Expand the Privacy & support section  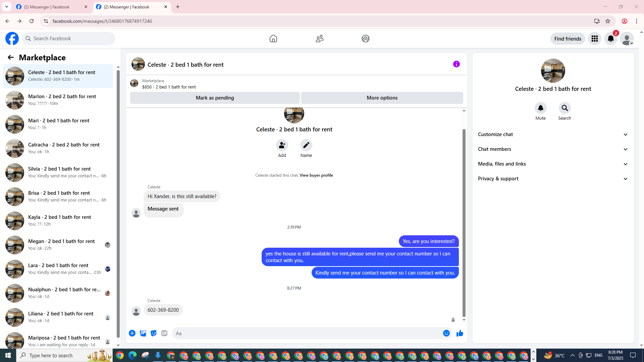[x=552, y=179]
